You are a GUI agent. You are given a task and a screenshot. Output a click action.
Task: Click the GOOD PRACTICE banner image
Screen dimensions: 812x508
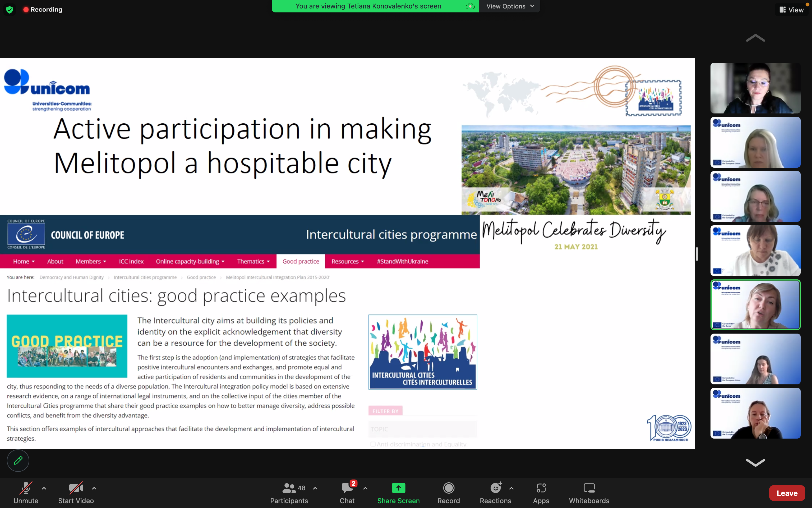click(x=67, y=346)
